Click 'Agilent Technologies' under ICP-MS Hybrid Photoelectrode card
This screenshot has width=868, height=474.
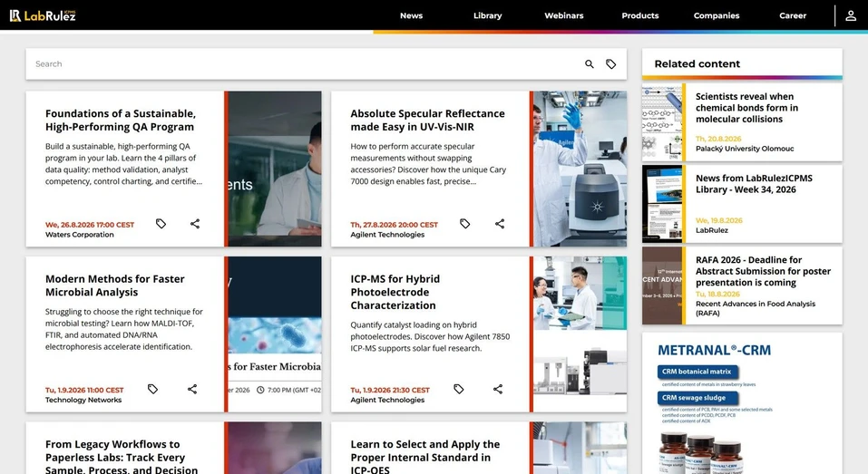[387, 400]
